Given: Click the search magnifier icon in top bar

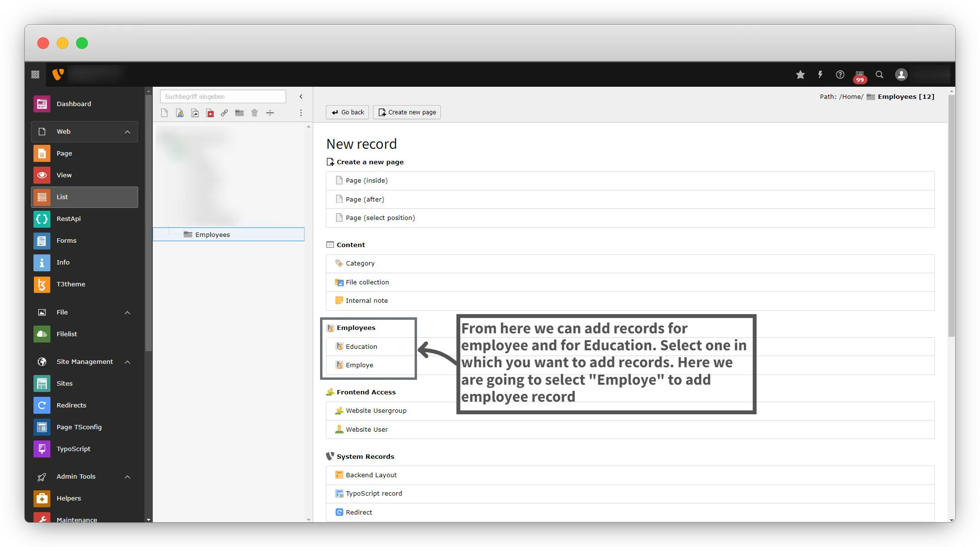Looking at the screenshot, I should (879, 75).
